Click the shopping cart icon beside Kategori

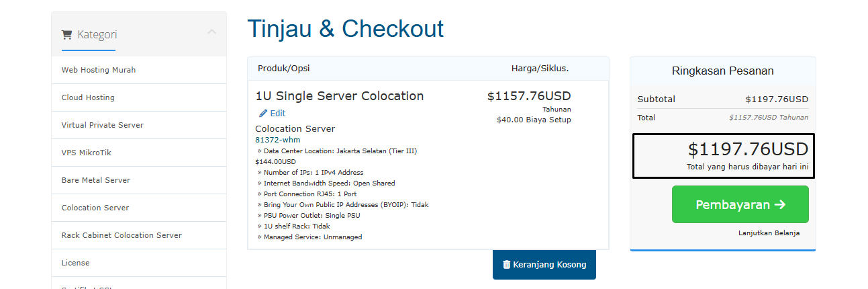point(66,34)
